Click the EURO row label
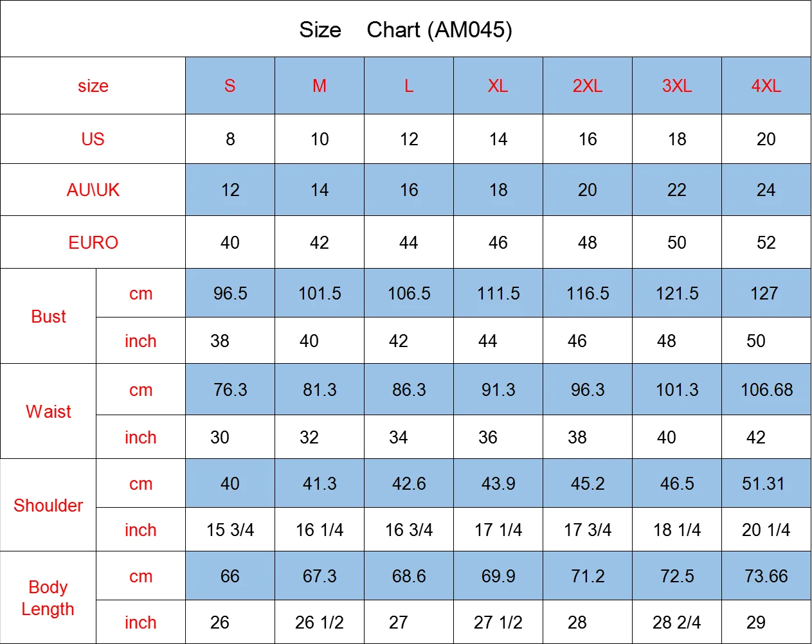The width and height of the screenshot is (812, 644). coord(93,243)
